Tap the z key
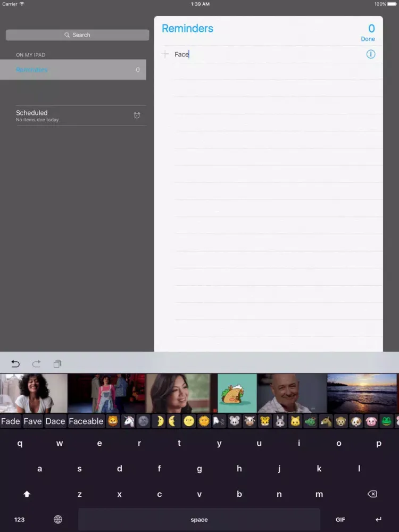Image resolution: width=399 pixels, height=532 pixels. click(x=79, y=494)
